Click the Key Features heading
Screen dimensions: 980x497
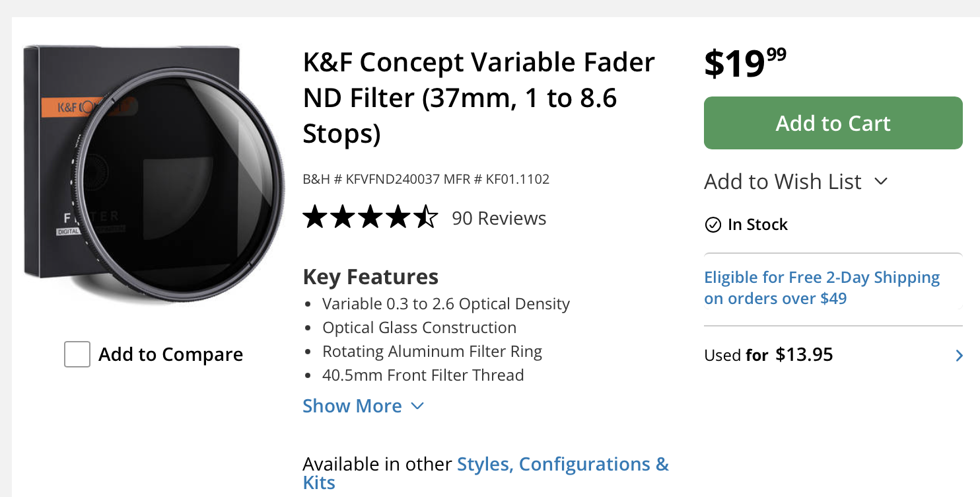[x=370, y=276]
